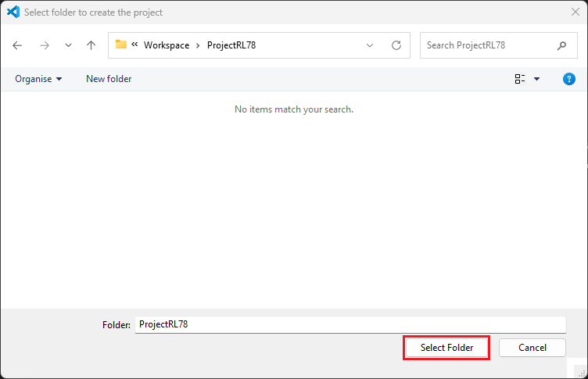
Task: Click the 'No items match your search.' message
Action: tap(294, 109)
